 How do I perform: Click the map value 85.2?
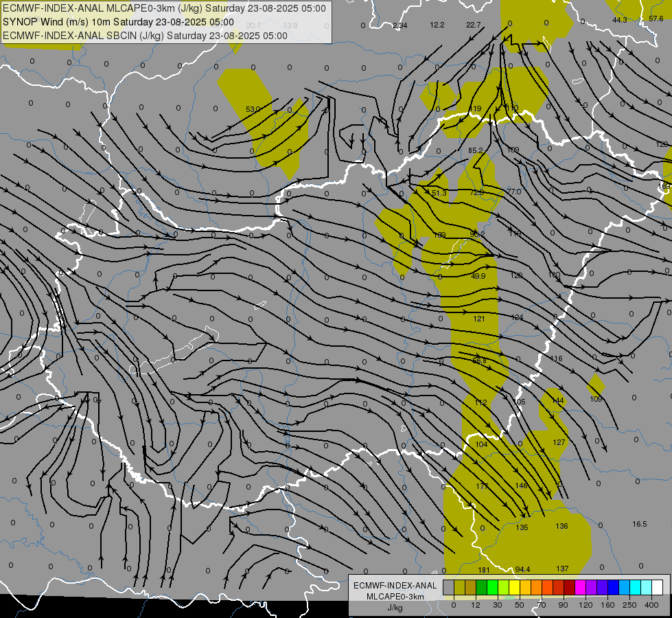coord(475,150)
